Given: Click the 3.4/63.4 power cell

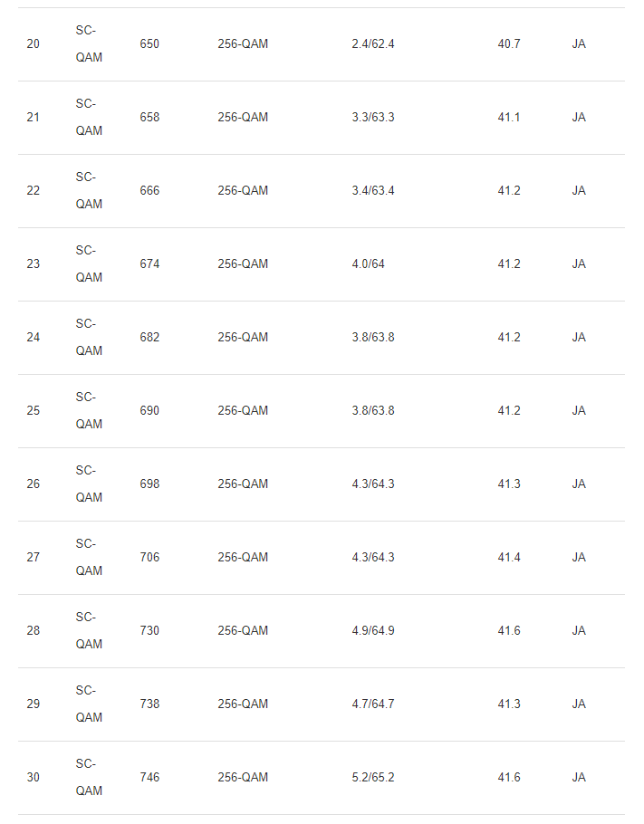Looking at the screenshot, I should point(373,191).
